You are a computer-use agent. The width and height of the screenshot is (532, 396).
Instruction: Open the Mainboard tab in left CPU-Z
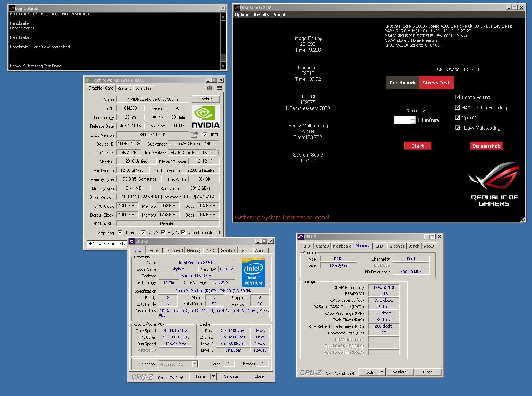click(173, 250)
